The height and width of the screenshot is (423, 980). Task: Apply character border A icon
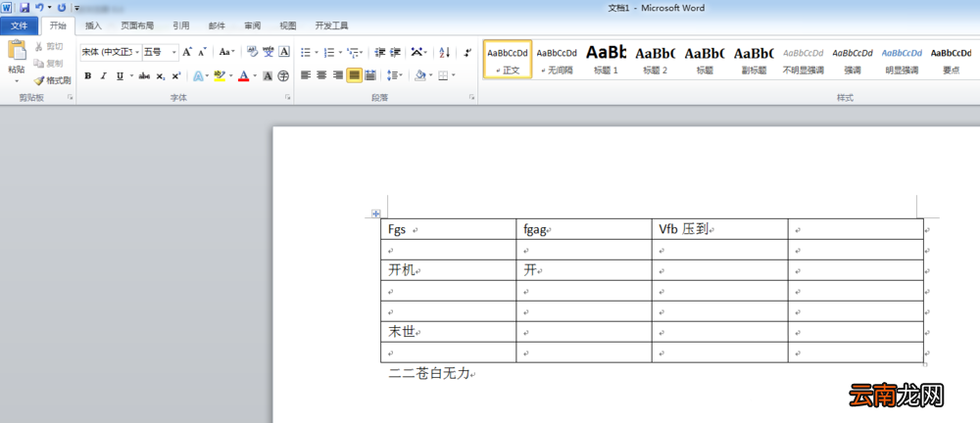click(284, 52)
